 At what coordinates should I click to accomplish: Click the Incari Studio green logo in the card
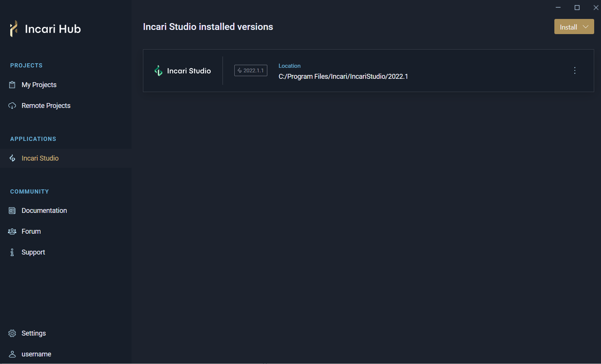[158, 70]
